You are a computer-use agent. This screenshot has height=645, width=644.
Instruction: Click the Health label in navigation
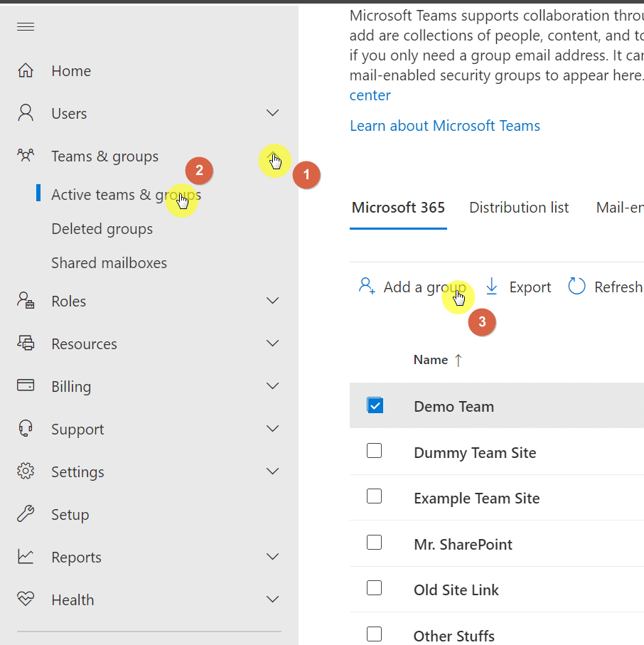tap(73, 600)
